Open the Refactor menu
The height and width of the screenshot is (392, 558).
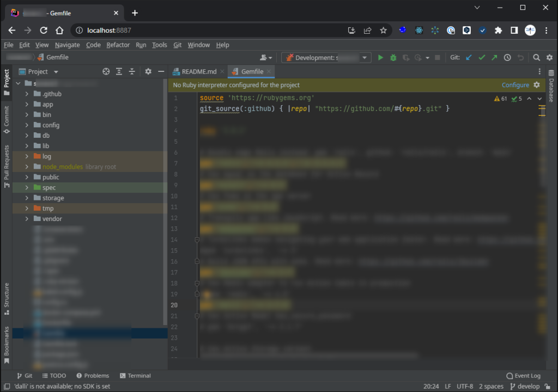pos(118,45)
